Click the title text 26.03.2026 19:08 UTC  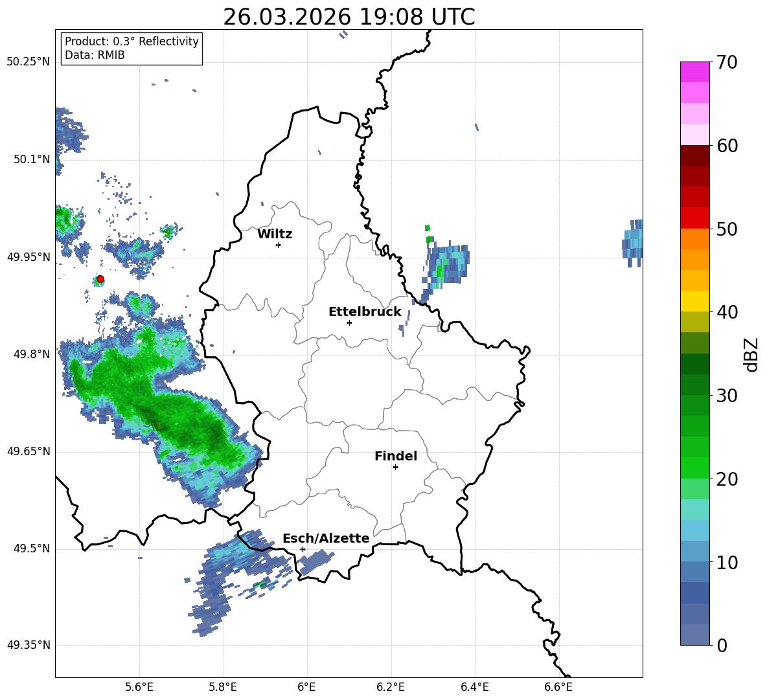[349, 17]
